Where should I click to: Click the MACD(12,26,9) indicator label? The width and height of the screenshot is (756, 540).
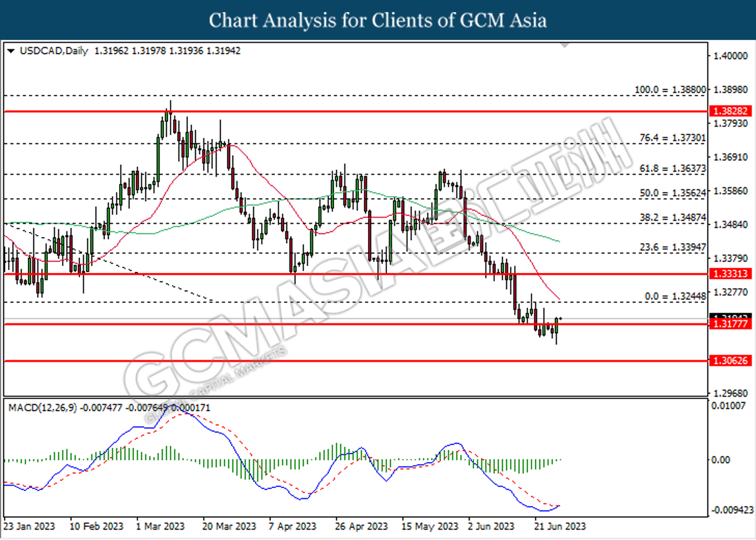pos(43,407)
